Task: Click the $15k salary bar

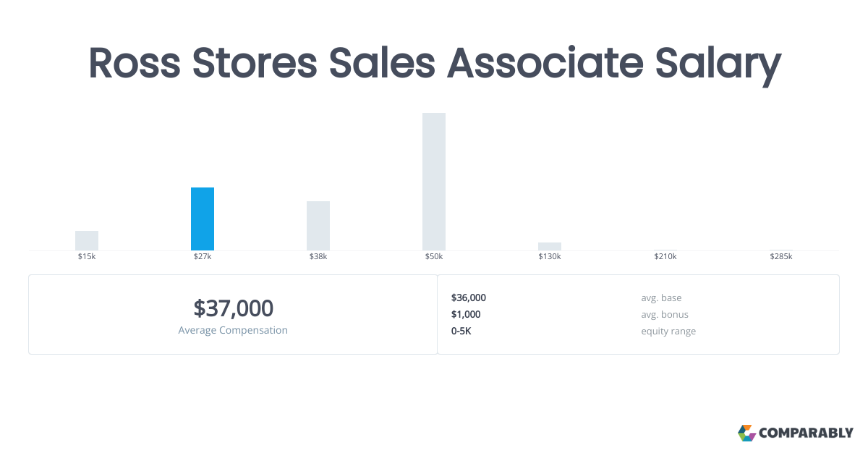Action: (x=87, y=240)
